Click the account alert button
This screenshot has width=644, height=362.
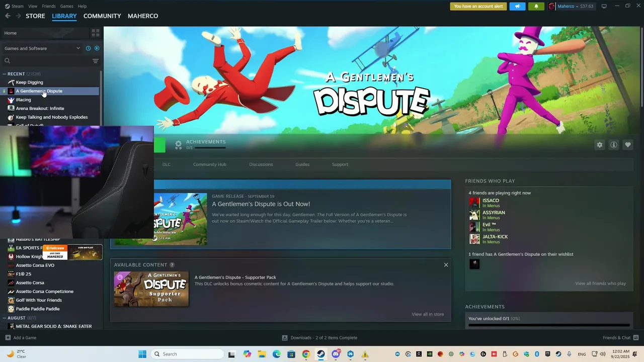tap(478, 7)
